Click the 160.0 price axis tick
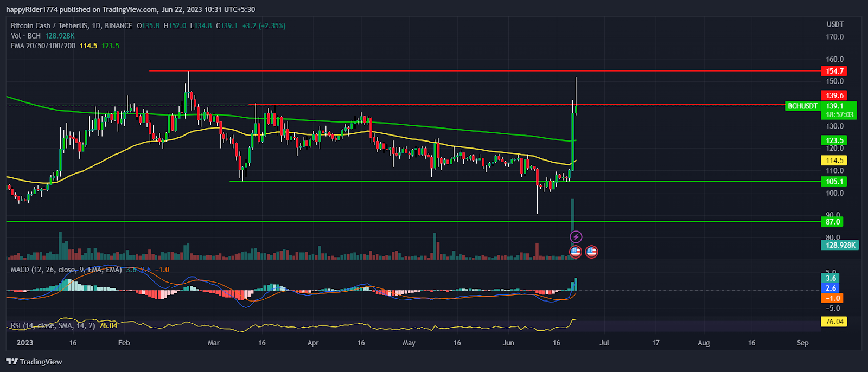 coord(835,59)
